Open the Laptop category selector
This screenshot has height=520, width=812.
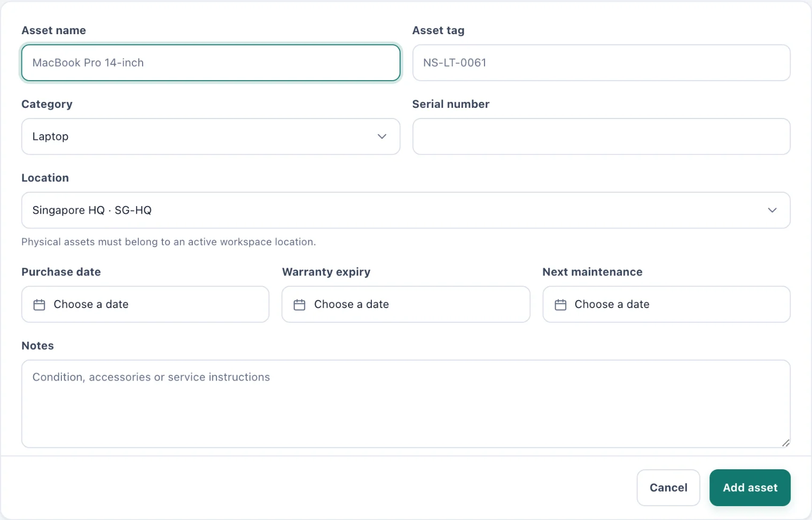click(x=210, y=137)
